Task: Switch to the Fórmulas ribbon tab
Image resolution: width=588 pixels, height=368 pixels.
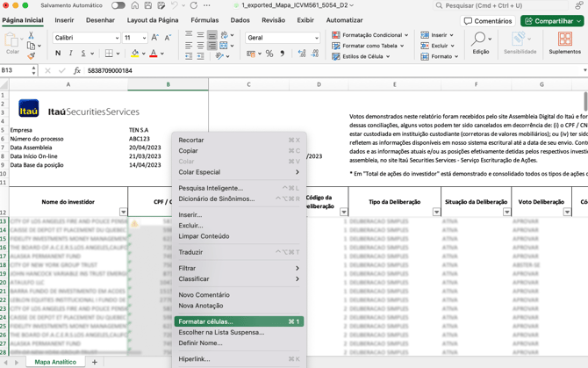Action: (x=204, y=20)
